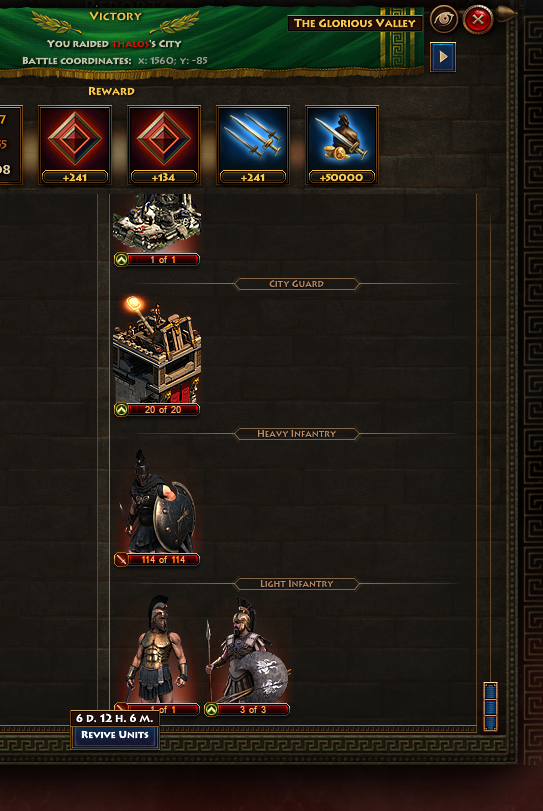
Task: Click the eye icon in the banner
Action: [443, 20]
